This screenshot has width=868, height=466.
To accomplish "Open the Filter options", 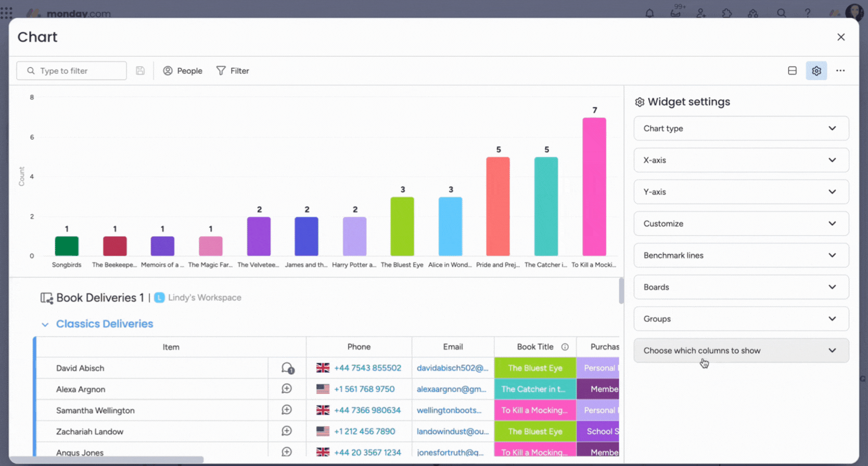I will [x=233, y=71].
